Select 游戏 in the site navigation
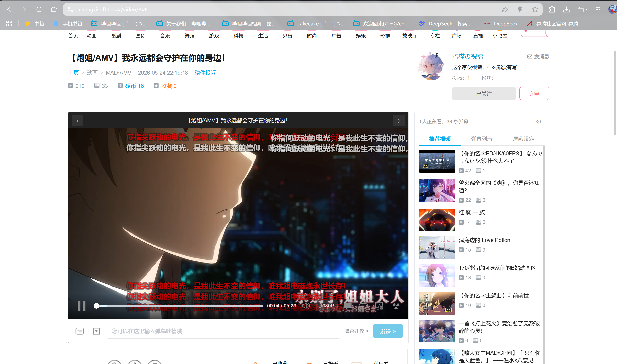The width and height of the screenshot is (617, 364). pos(214,36)
